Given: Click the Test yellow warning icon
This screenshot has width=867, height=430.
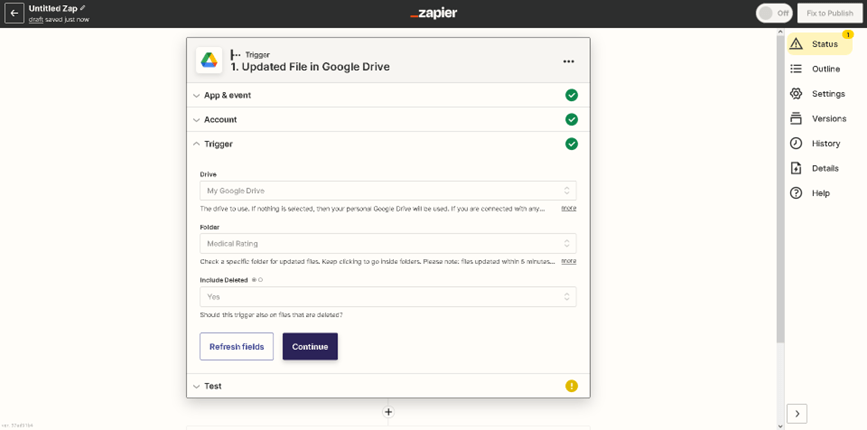Looking at the screenshot, I should point(571,386).
